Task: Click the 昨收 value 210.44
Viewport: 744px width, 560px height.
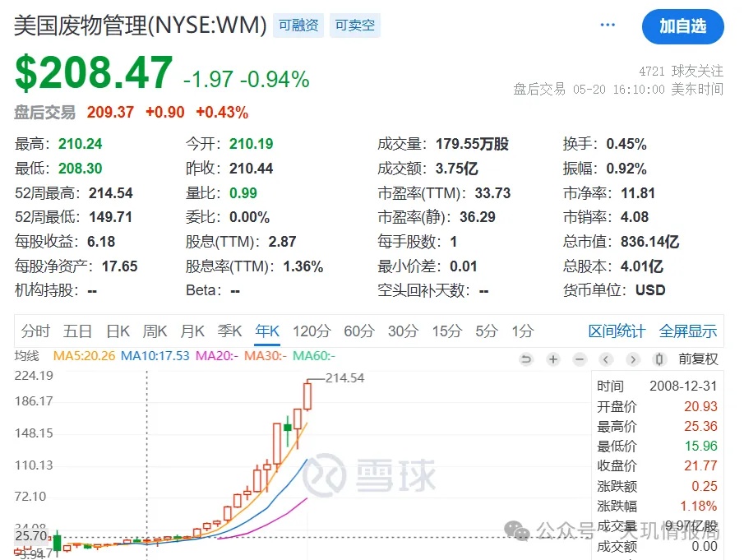Action: (x=252, y=169)
